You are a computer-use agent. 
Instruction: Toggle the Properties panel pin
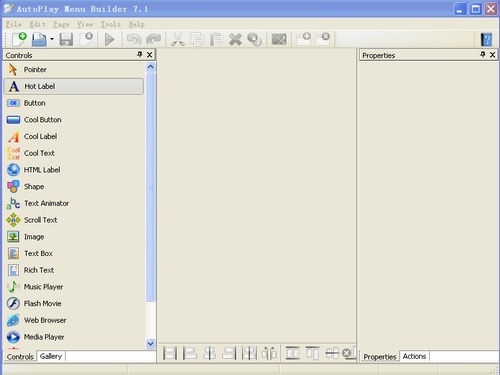[x=483, y=54]
